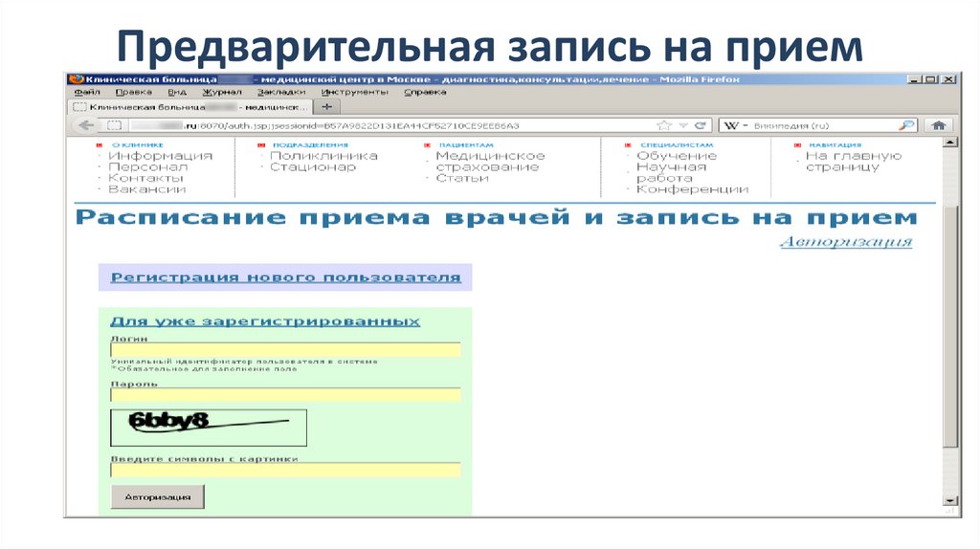Image resolution: width=980 pixels, height=549 pixels.
Task: Click the search magnifier icon
Action: point(905,125)
